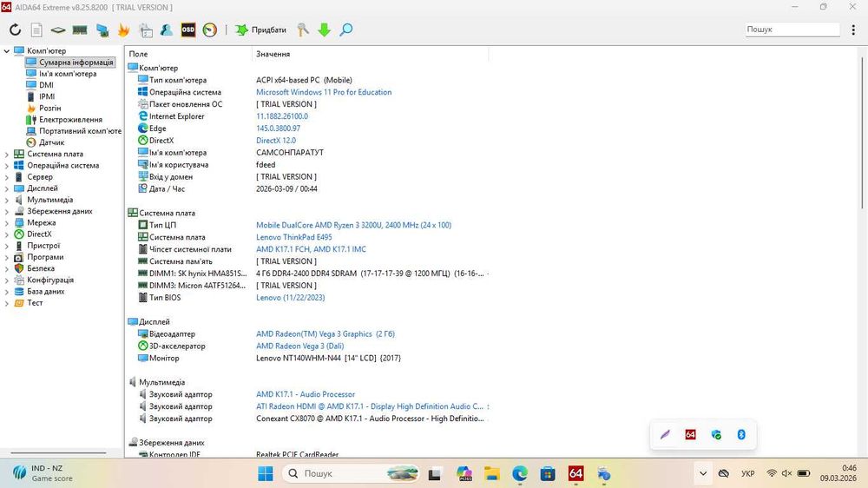Click the Windows Security shield tray icon
This screenshot has width=868, height=488.
[716, 435]
